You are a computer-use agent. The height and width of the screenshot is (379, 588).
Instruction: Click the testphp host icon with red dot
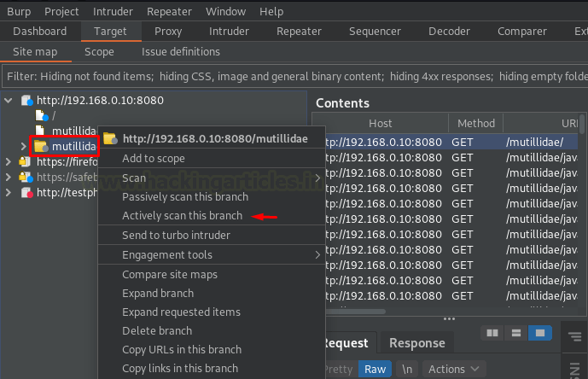coord(26,194)
